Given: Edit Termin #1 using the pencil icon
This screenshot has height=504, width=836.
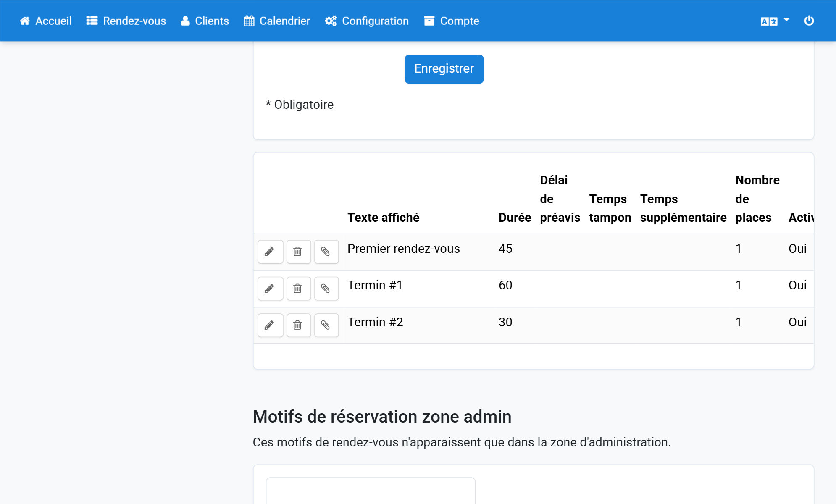Looking at the screenshot, I should 270,289.
